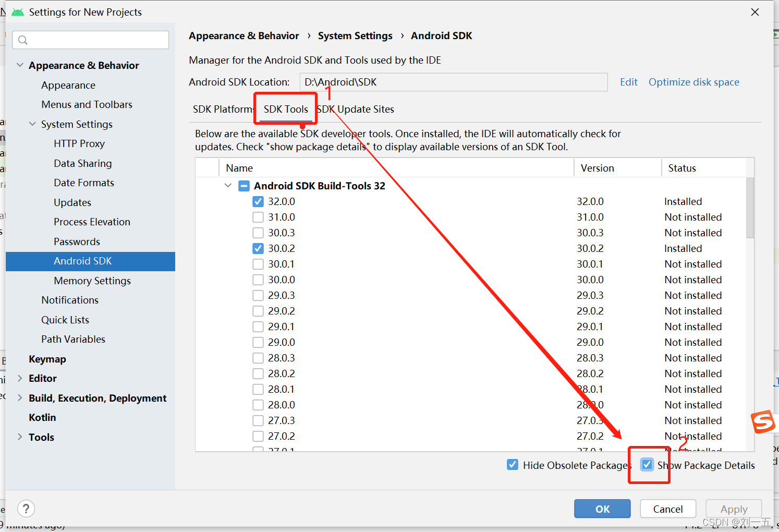Collapse the Appearance & Behavior section
The image size is (779, 532).
pos(20,65)
